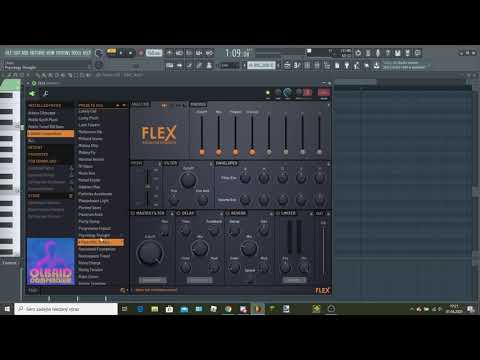Click the microphone recording icon in the top toolbar
Image resolution: width=480 pixels, height=360 pixels.
tap(378, 53)
